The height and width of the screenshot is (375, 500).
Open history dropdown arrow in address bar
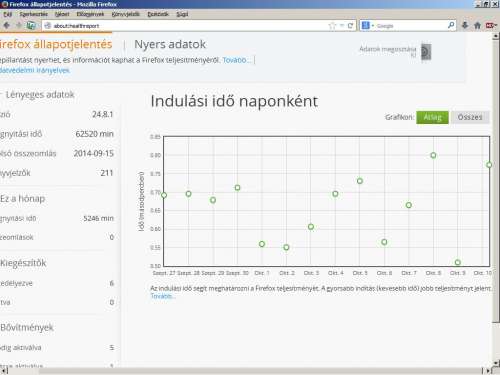pyautogui.click(x=342, y=26)
